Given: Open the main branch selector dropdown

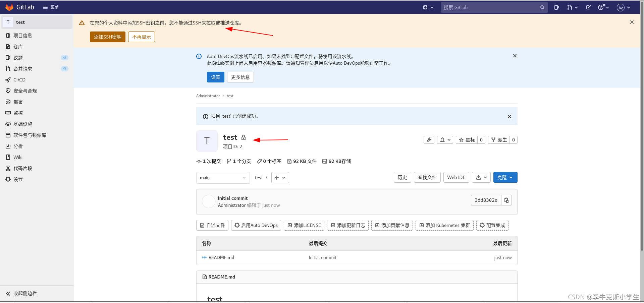Looking at the screenshot, I should point(223,178).
